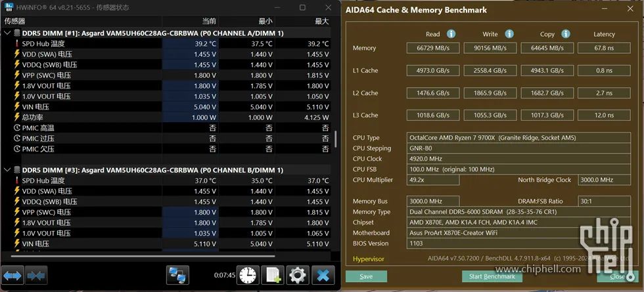Image resolution: width=644 pixels, height=292 pixels.
Task: Click the blue X icon in HWiNFO toolbar
Action: point(323,275)
